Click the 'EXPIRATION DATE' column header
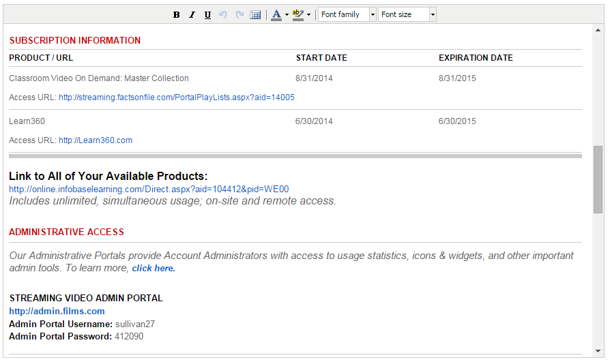Viewport: 610px width, 364px height. [476, 58]
